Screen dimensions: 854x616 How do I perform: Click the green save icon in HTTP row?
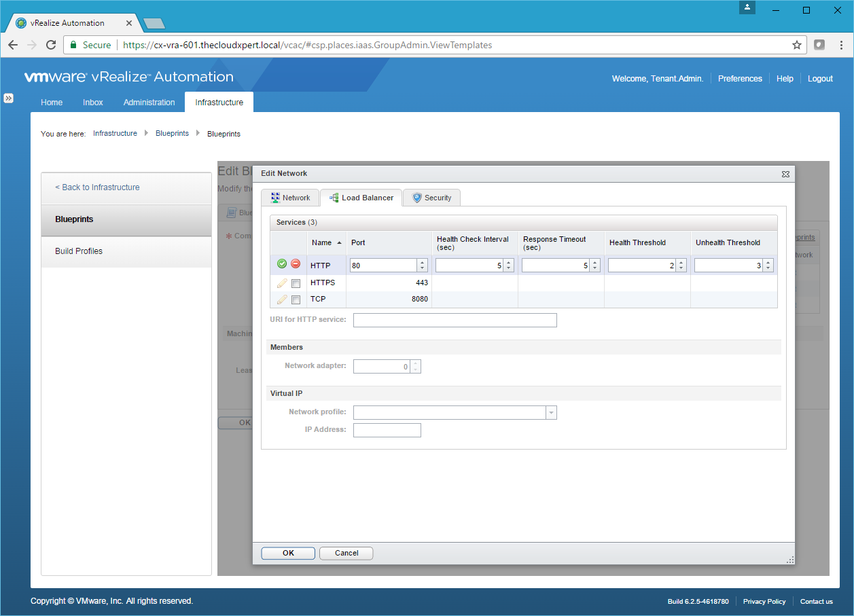click(x=282, y=264)
